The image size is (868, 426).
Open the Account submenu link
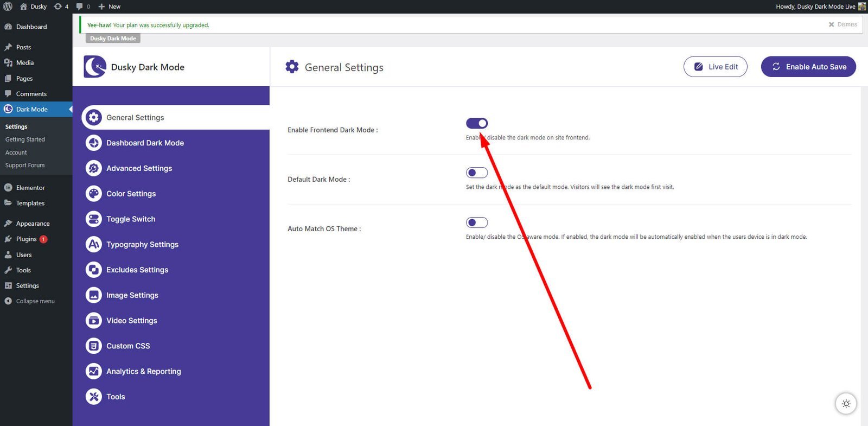16,152
